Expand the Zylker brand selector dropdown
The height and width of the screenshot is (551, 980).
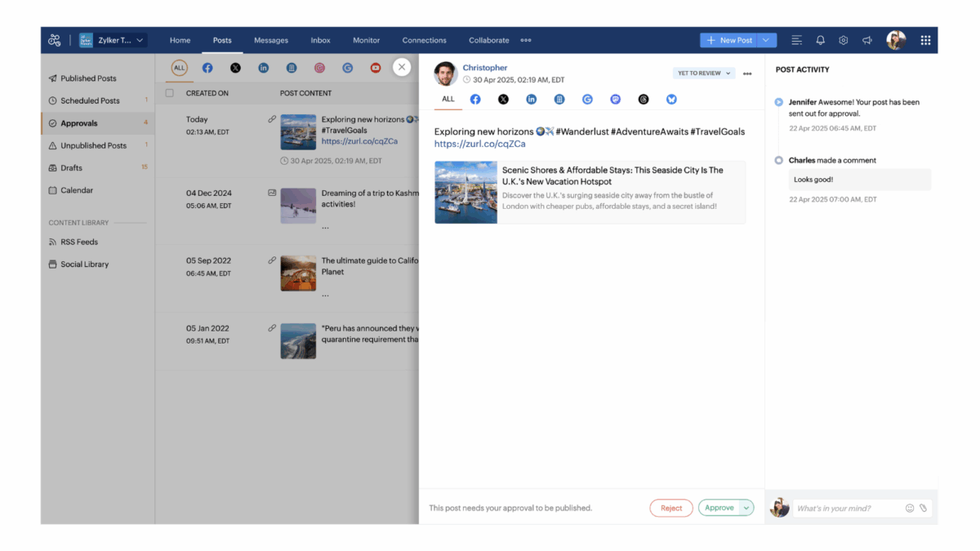click(113, 40)
